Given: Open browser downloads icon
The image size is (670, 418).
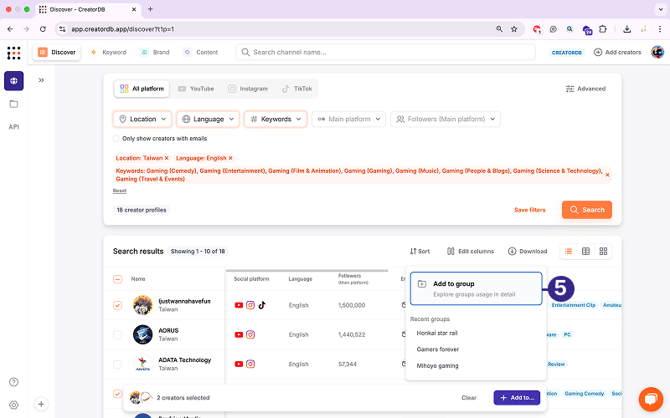Looking at the screenshot, I should click(x=627, y=29).
